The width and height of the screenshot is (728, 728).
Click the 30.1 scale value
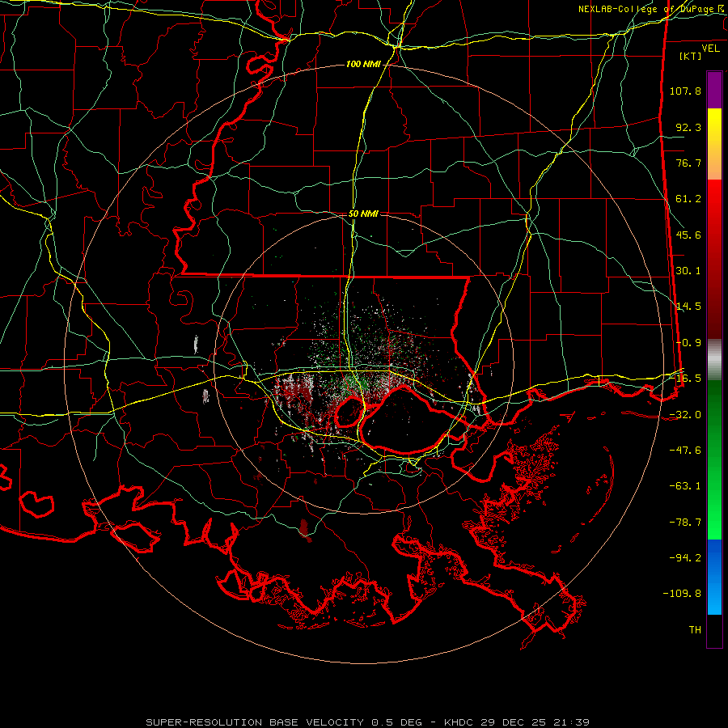pos(688,271)
